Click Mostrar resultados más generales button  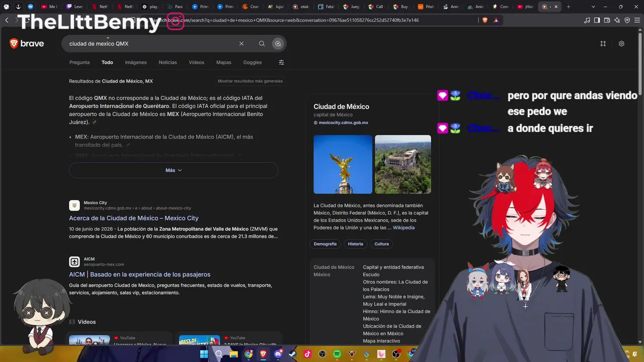250,81
